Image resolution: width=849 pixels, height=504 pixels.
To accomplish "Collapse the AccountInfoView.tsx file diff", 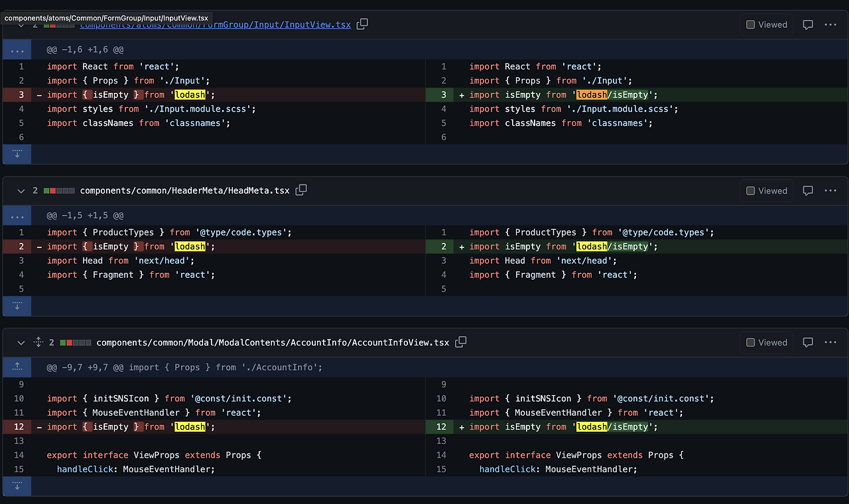I will pyautogui.click(x=21, y=342).
